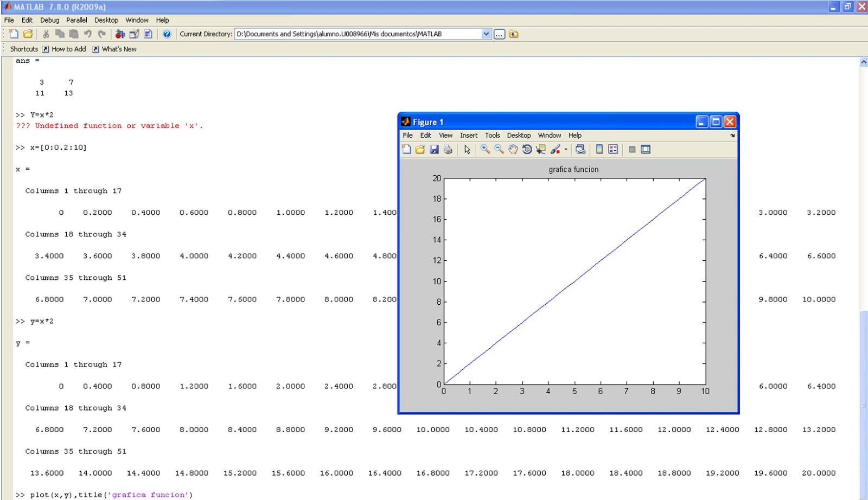
Task: Open Figure 1 Help menu
Action: pyautogui.click(x=575, y=136)
